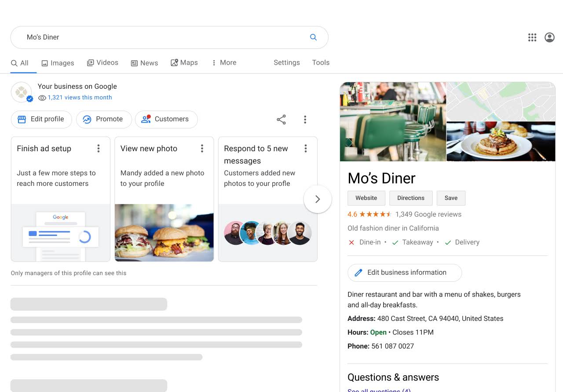This screenshot has height=392, width=563.
Task: Focus the Mo's Diner search field
Action: [x=169, y=37]
